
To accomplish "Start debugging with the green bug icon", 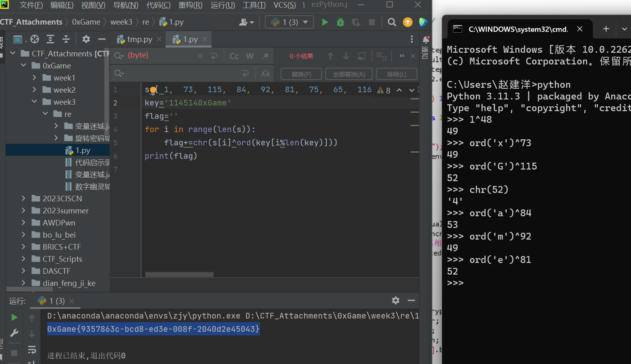I will point(340,22).
